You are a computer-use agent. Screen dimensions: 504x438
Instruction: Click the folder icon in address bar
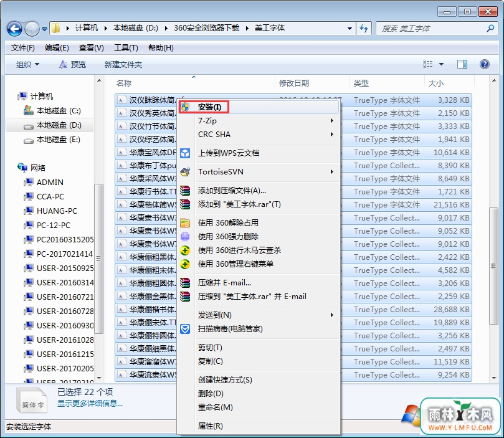coord(56,28)
